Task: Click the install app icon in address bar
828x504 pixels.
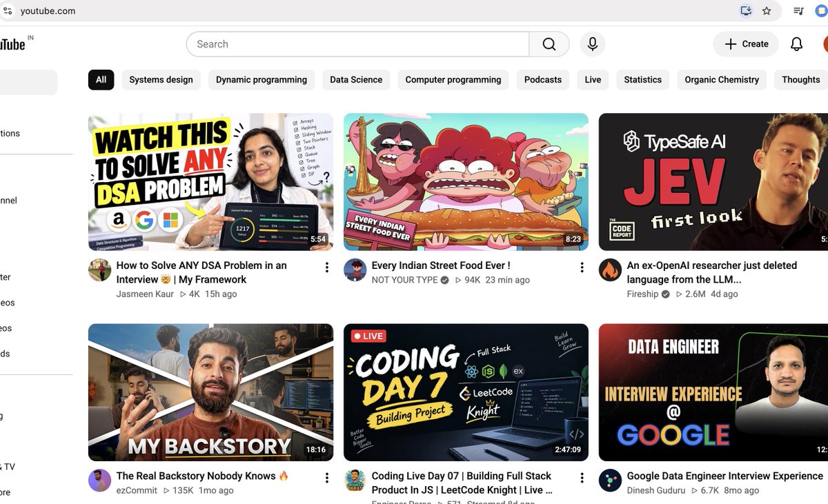Action: coord(746,11)
